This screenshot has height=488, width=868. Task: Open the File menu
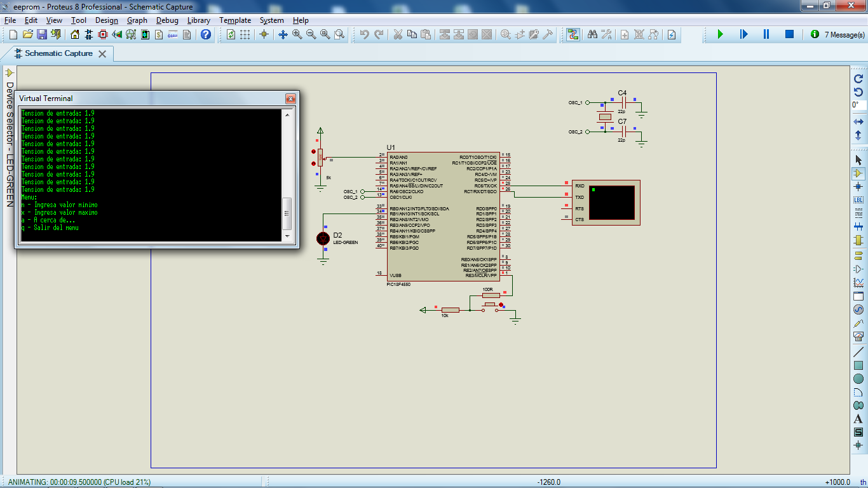(10, 20)
